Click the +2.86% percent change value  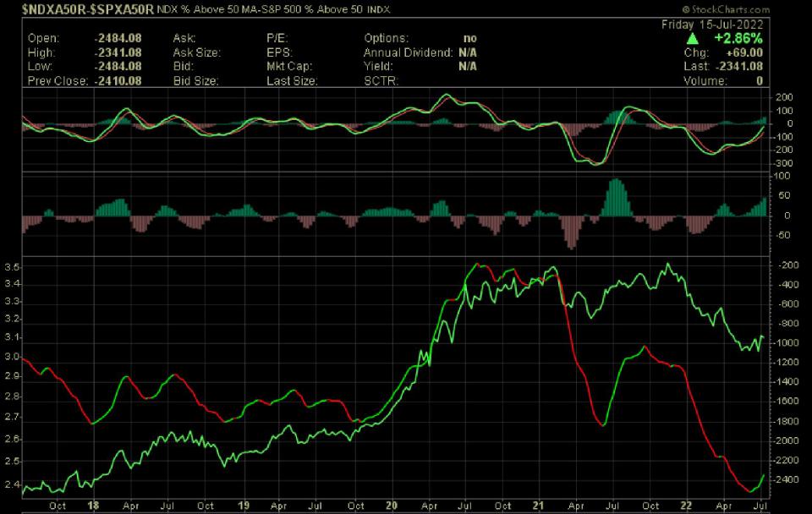point(738,38)
